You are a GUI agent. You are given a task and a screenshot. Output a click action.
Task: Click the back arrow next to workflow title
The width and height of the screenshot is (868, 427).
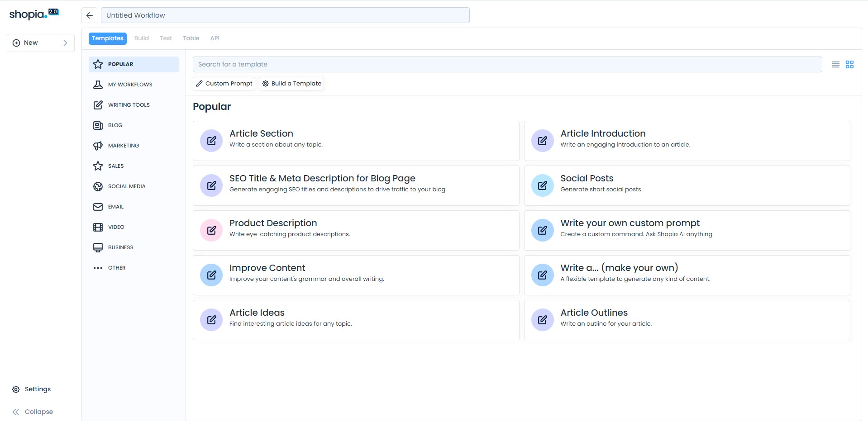pyautogui.click(x=90, y=15)
